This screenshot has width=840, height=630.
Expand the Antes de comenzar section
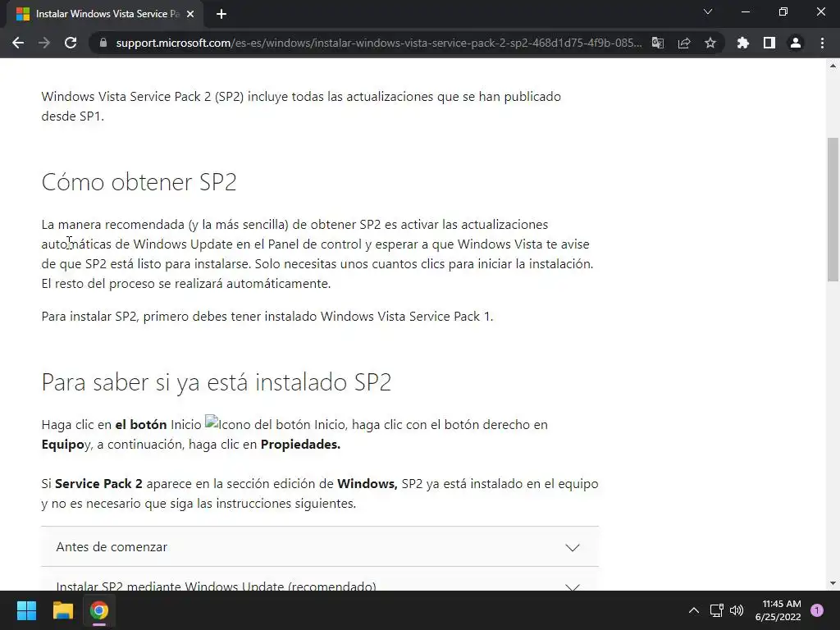click(320, 547)
